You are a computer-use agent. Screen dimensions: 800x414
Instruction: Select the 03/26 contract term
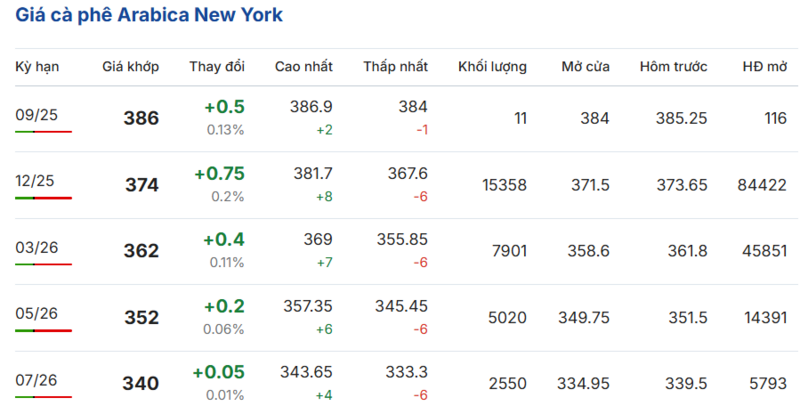point(37,247)
